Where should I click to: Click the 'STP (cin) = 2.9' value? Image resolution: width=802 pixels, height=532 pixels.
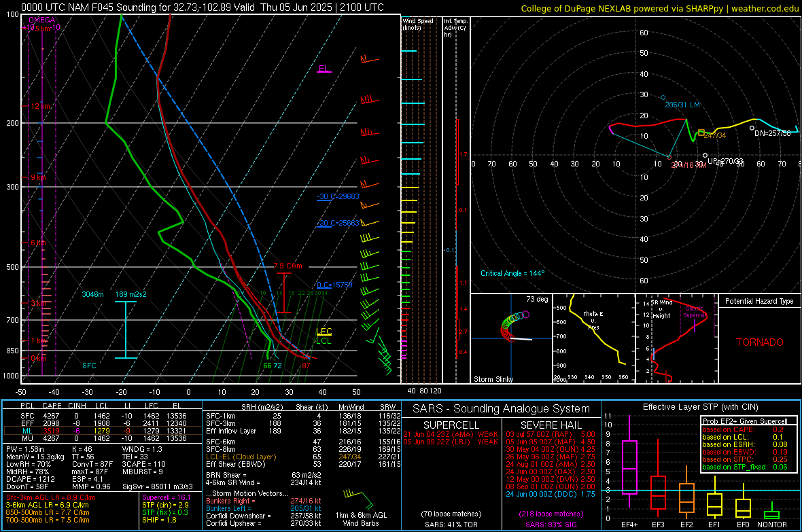click(165, 505)
